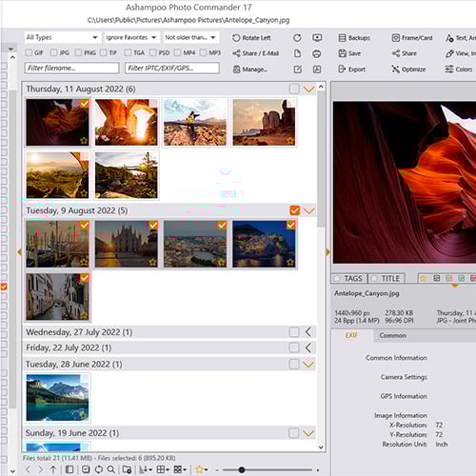Switch to the Common tab
Viewport: 476px width, 476px height.
pyautogui.click(x=393, y=336)
